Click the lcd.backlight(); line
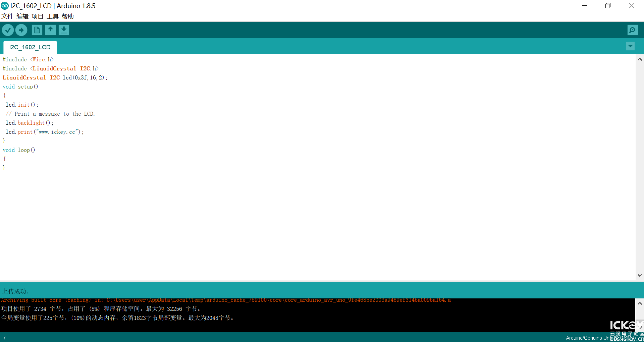 coord(30,123)
